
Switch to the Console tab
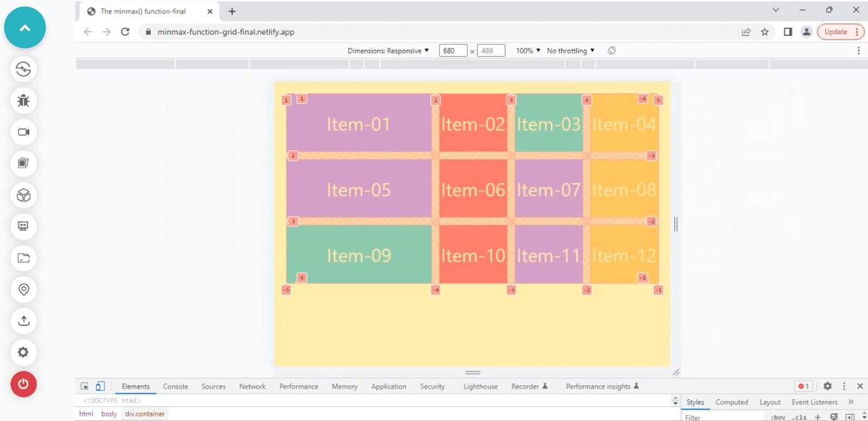175,386
